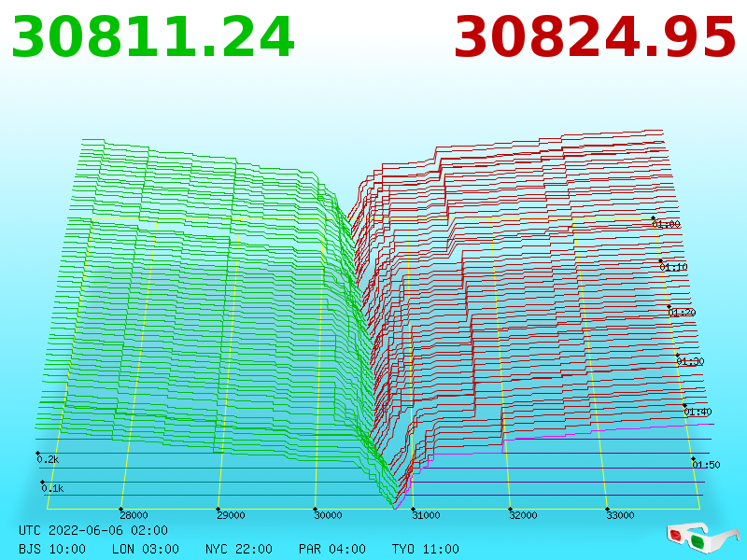The height and width of the screenshot is (560, 747).
Task: Click the 33000 price axis label
Action: click(620, 515)
